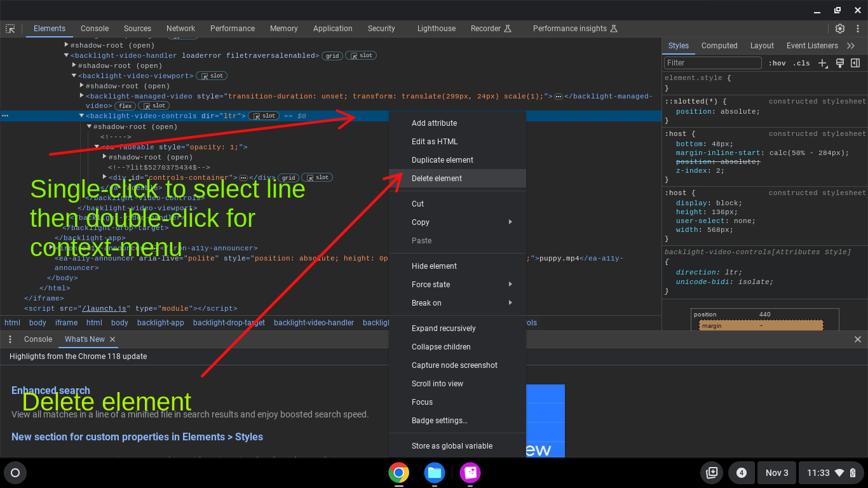Choose Edit as HTML
This screenshot has height=488, width=868.
click(x=458, y=142)
